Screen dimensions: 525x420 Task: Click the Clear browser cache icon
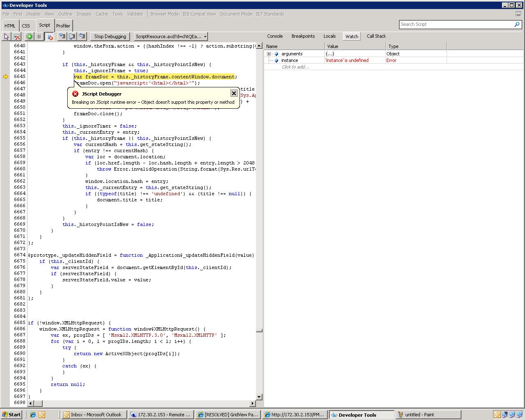(17, 37)
